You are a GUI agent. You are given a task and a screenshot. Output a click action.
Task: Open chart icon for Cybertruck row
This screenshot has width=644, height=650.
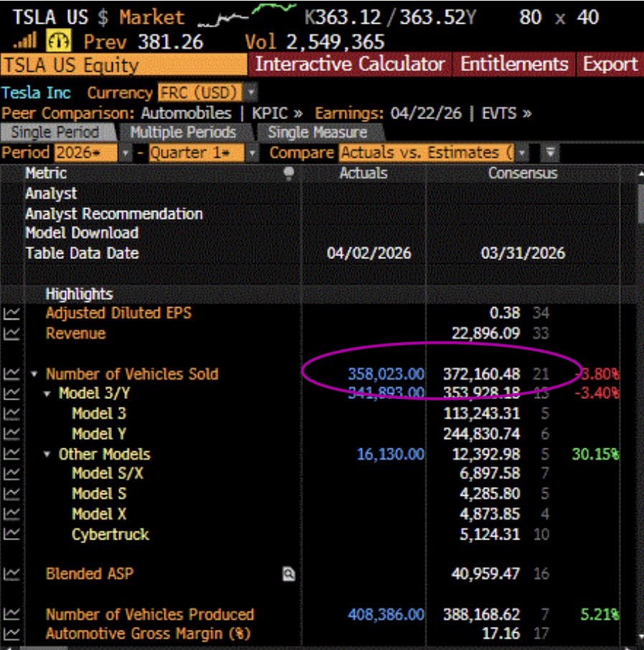click(x=11, y=534)
